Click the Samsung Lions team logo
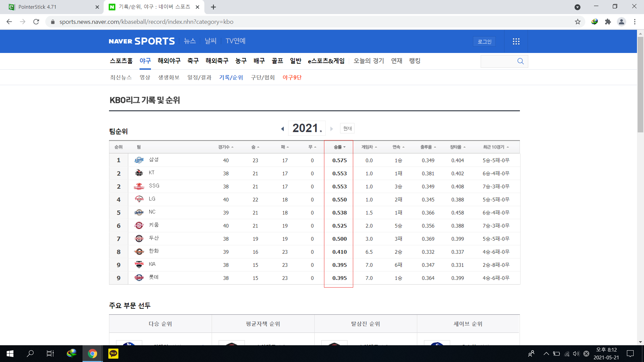The width and height of the screenshot is (644, 362). point(139,160)
